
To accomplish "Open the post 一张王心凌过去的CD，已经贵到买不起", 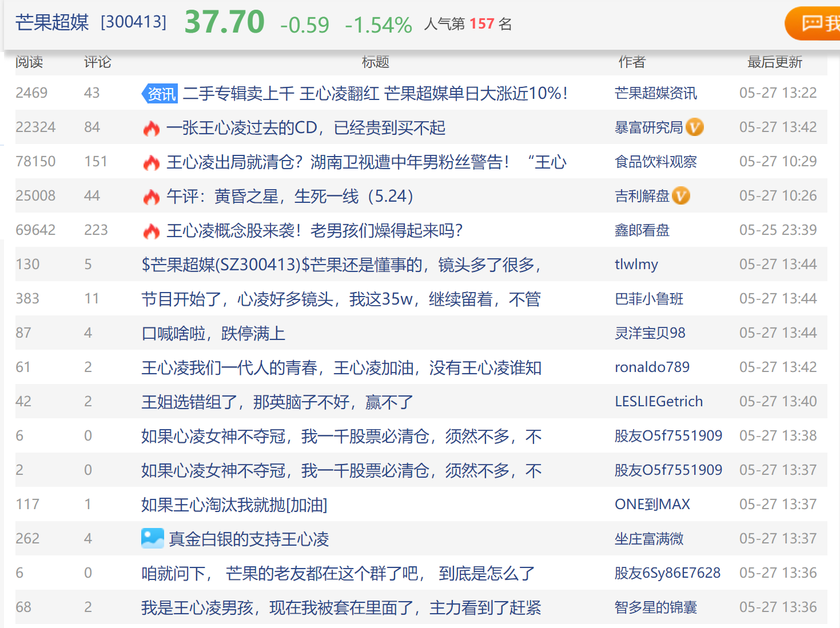I will [306, 127].
